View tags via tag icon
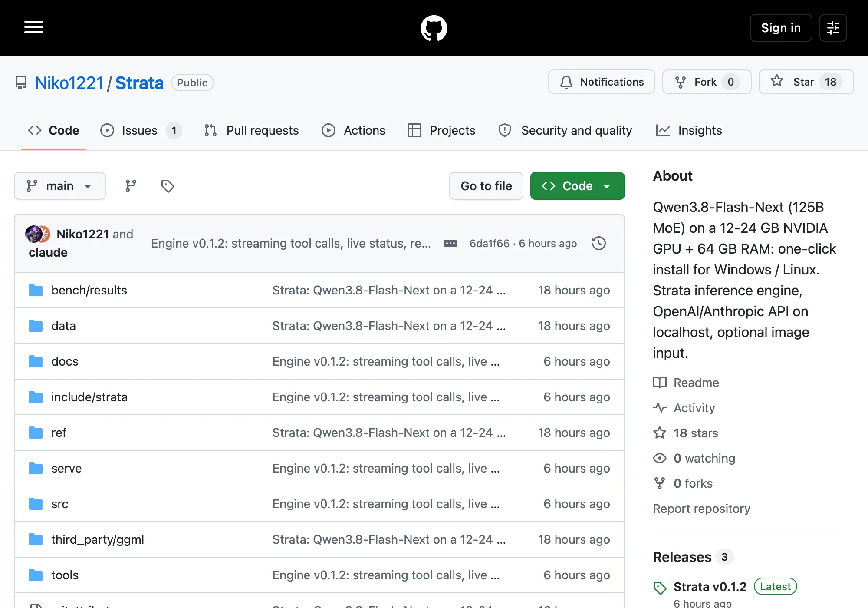Image resolution: width=868 pixels, height=608 pixels. click(x=168, y=186)
